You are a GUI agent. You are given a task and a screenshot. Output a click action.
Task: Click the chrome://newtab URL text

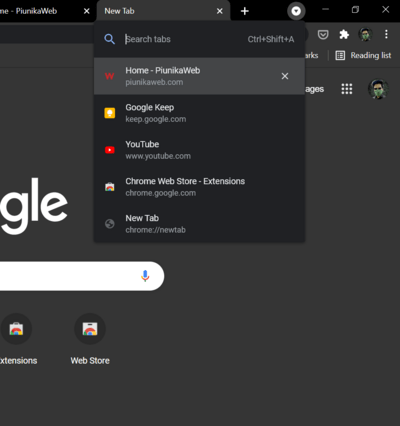point(155,230)
